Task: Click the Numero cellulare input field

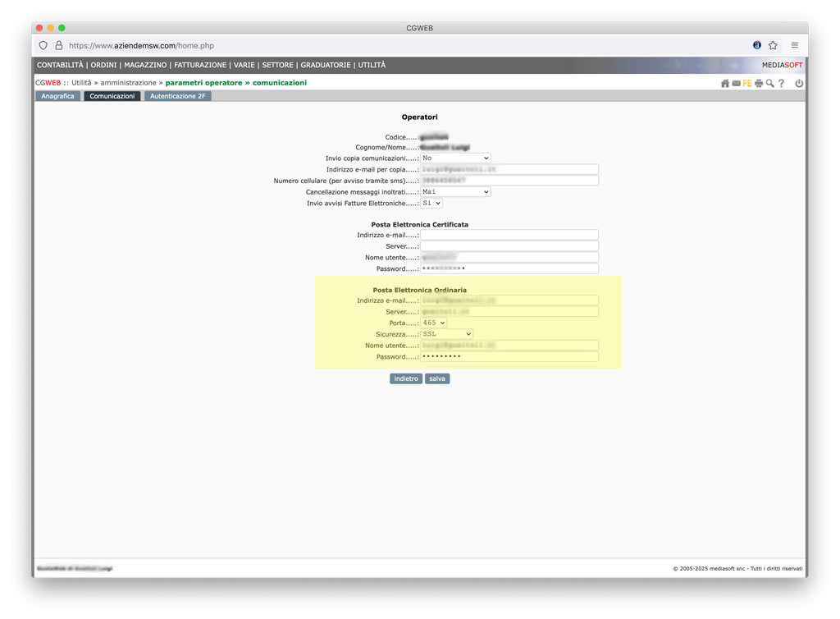Action: point(509,181)
